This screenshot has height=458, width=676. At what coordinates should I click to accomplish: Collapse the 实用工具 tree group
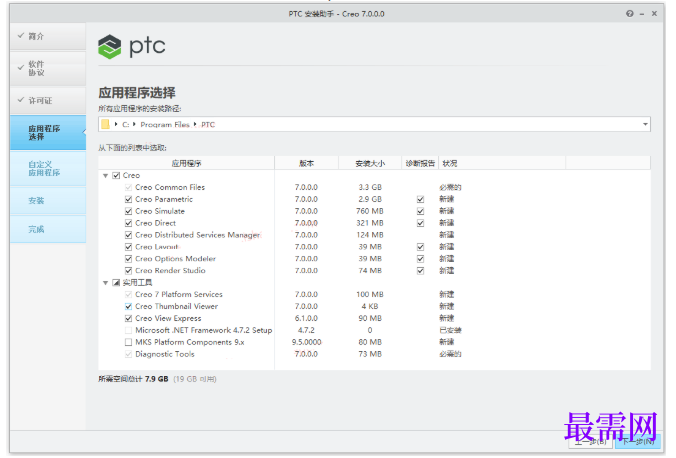click(106, 283)
